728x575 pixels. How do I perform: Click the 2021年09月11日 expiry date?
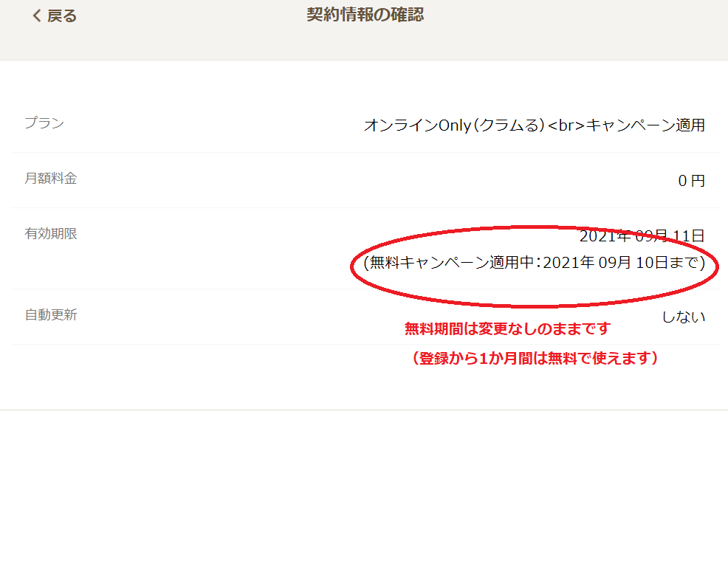[x=642, y=235]
